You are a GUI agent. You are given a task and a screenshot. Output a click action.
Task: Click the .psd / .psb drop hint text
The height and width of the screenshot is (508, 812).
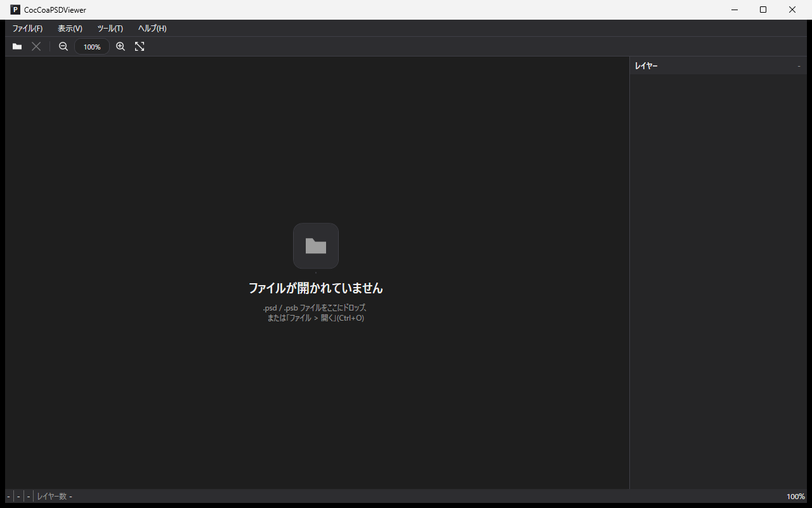315,313
